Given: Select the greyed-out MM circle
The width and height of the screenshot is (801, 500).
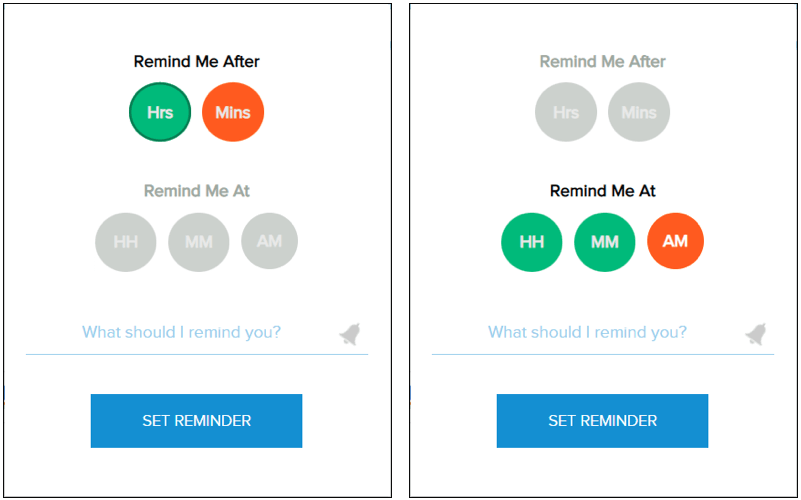Looking at the screenshot, I should 199,241.
